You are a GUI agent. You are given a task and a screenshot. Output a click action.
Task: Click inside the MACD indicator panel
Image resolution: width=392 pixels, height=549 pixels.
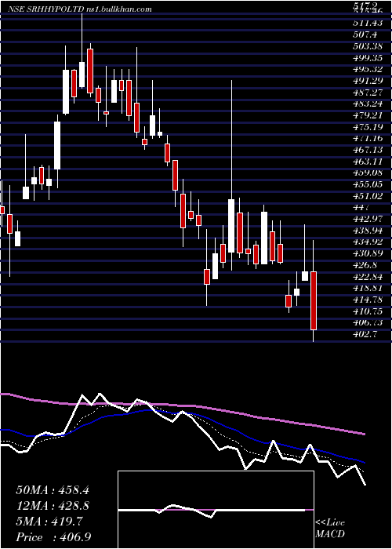coord(216,510)
